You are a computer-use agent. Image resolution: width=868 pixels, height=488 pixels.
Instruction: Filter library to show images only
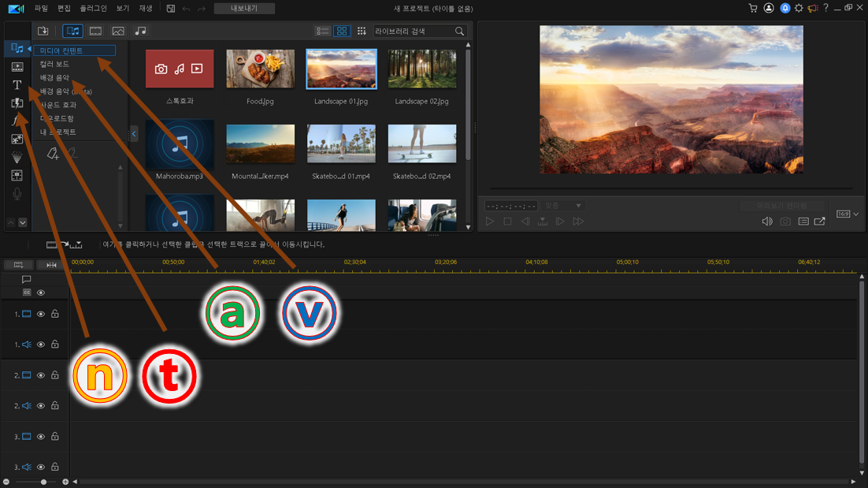click(x=117, y=31)
